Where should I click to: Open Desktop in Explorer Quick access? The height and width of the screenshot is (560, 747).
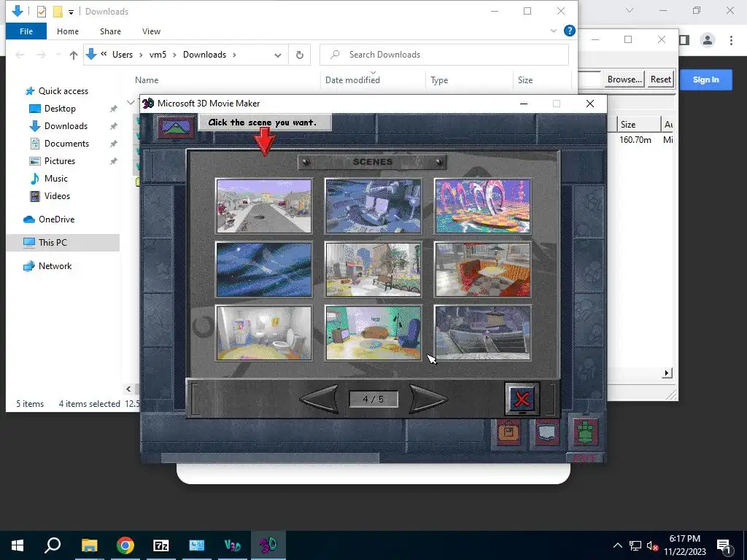point(60,109)
